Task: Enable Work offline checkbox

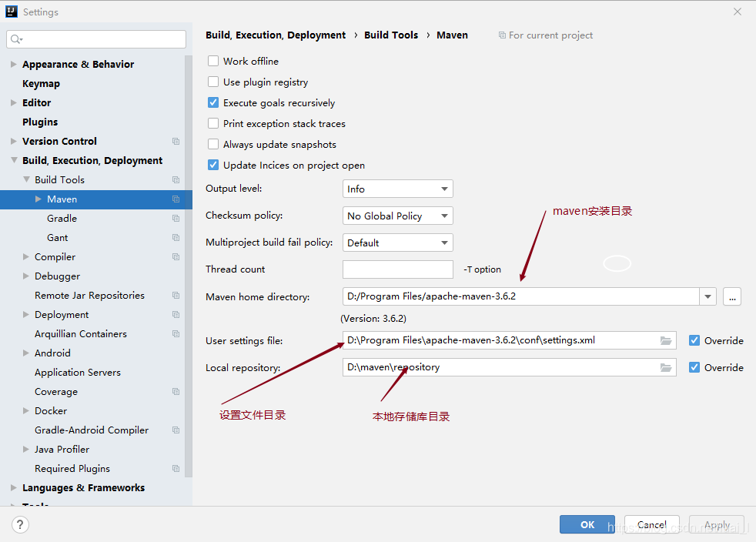Action: (x=213, y=62)
